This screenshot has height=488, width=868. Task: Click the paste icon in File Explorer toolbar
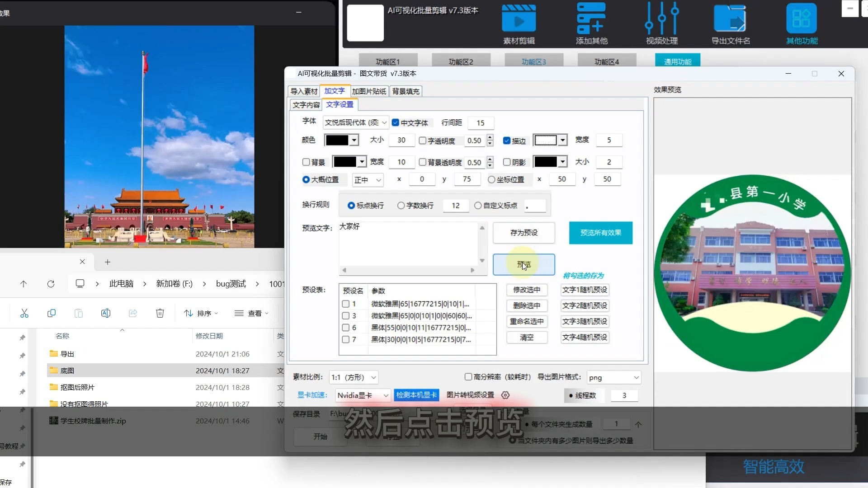click(79, 313)
